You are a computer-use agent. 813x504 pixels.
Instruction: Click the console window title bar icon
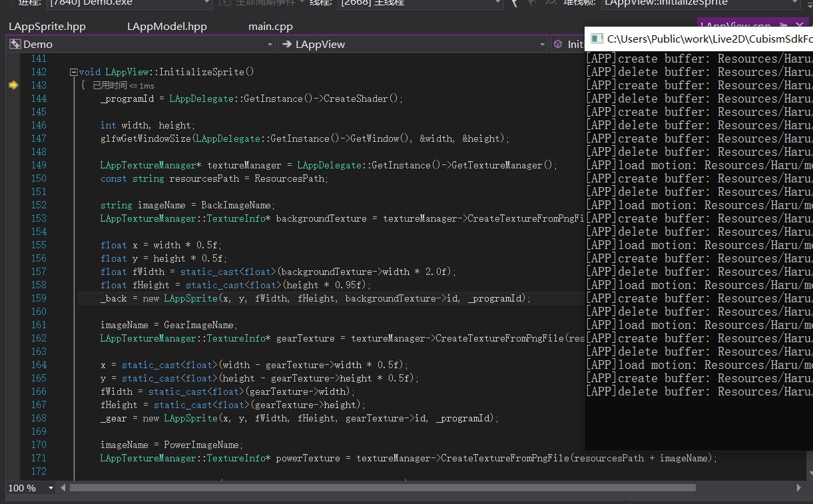tap(597, 39)
